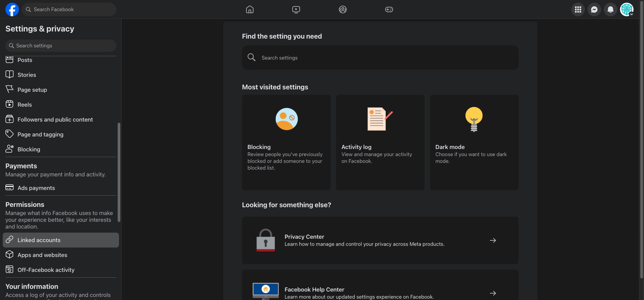
Task: Open the apps grid menu
Action: click(578, 9)
